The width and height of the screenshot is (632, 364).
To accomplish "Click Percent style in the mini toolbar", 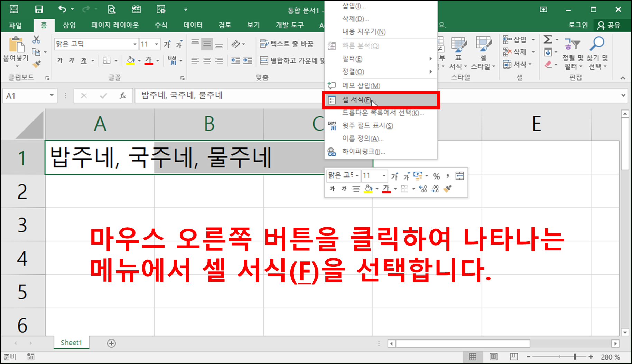I will [x=436, y=176].
